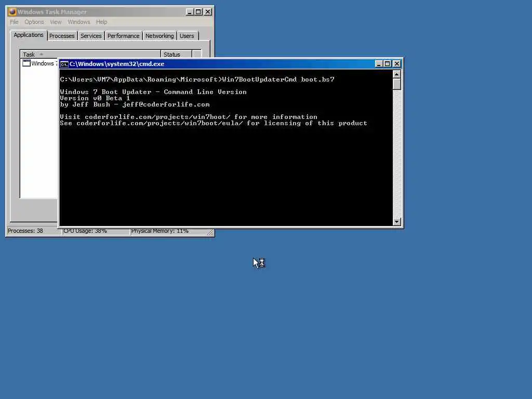
Task: Open the Help menu in Task Manager
Action: [101, 22]
